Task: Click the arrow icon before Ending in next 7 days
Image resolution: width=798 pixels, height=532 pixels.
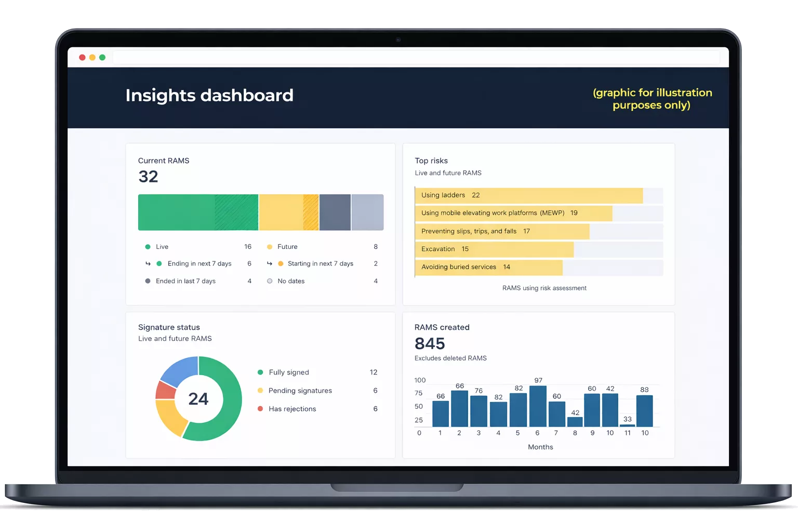Action: tap(148, 264)
